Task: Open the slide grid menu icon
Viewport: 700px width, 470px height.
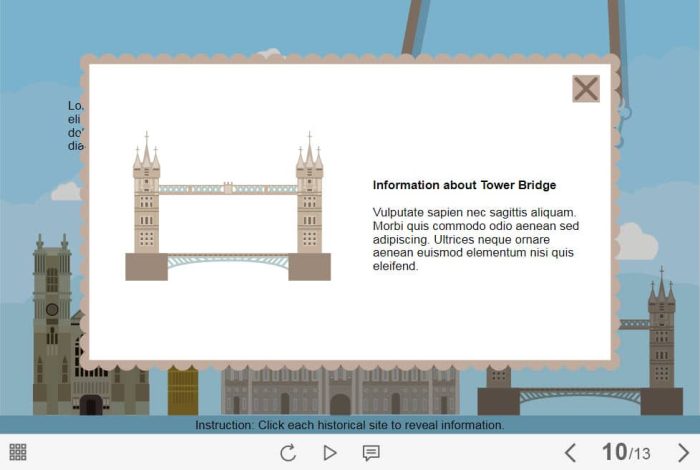Action: [18, 453]
